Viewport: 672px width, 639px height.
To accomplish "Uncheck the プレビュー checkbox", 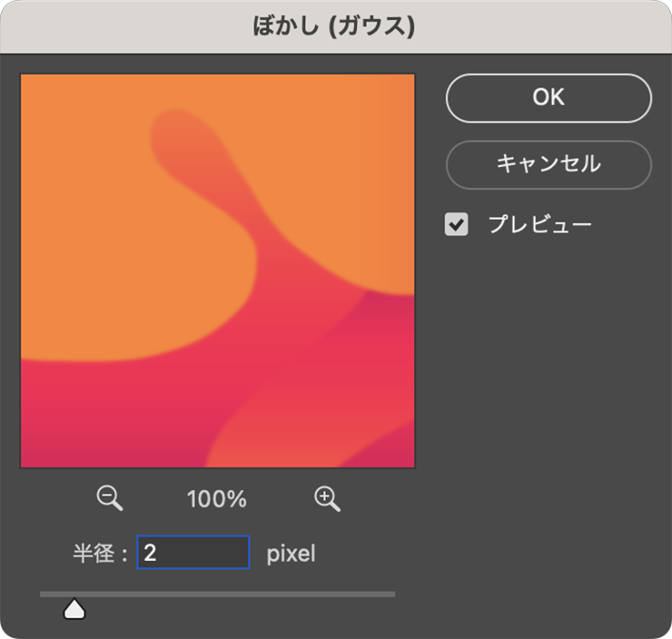I will (x=456, y=224).
